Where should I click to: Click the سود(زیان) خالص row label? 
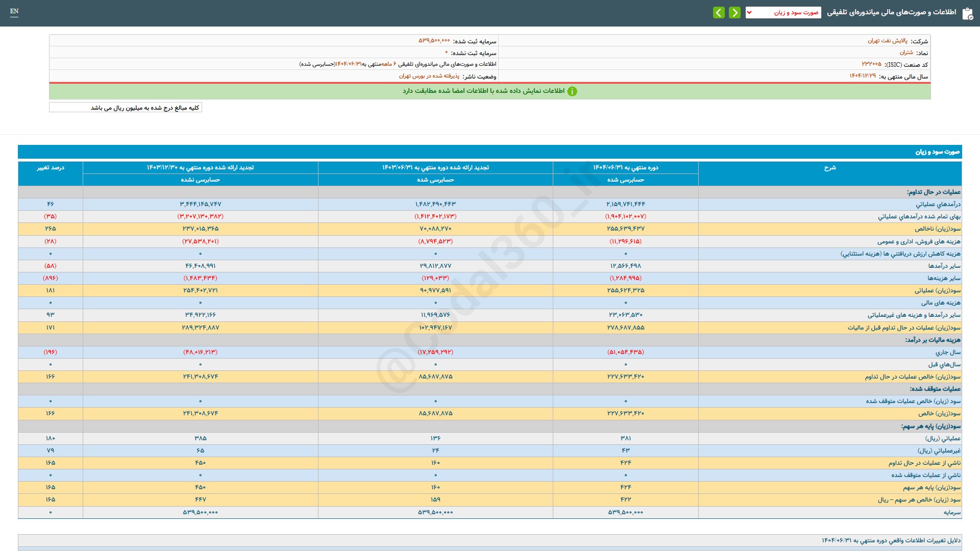tap(939, 414)
